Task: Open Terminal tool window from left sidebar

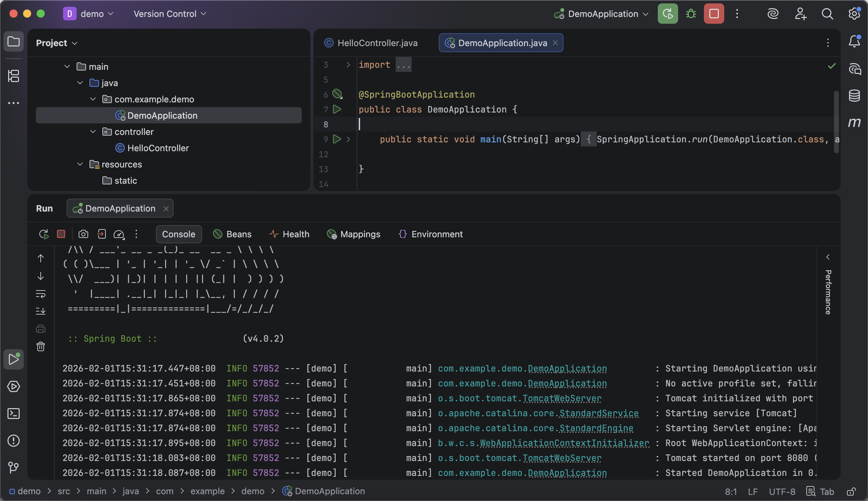Action: [x=14, y=414]
